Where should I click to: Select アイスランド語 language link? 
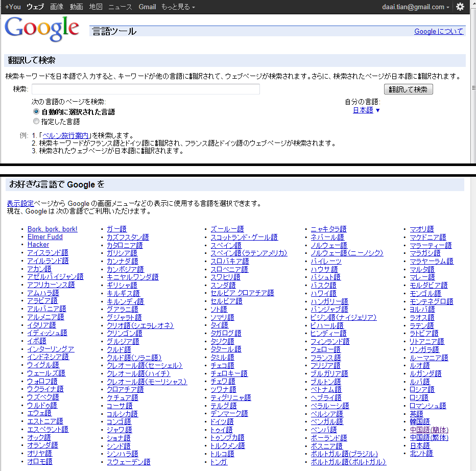coord(47,253)
